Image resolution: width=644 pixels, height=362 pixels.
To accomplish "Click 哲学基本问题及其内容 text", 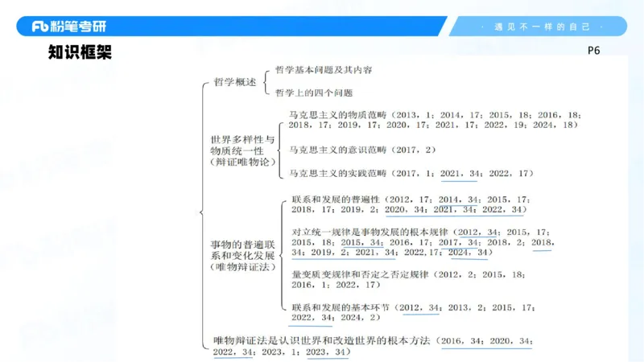I will [324, 70].
